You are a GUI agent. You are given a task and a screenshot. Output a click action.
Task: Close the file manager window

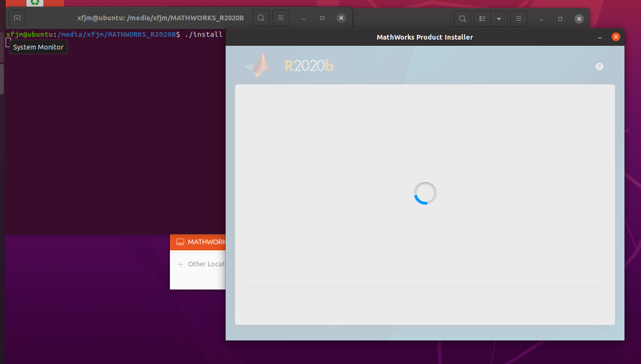coord(579,19)
